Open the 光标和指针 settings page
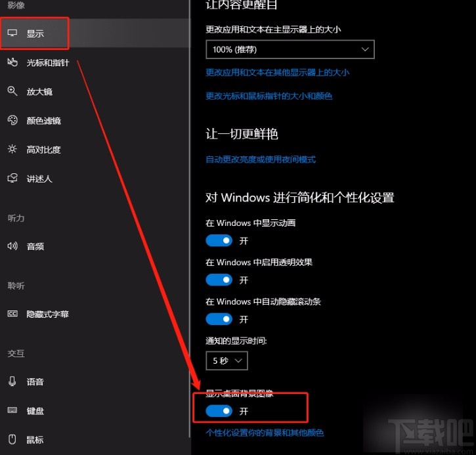This screenshot has width=476, height=455. click(x=95, y=62)
